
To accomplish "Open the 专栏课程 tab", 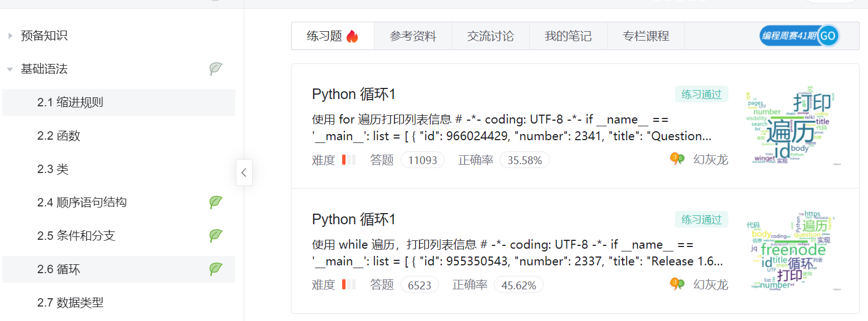I will (x=646, y=36).
